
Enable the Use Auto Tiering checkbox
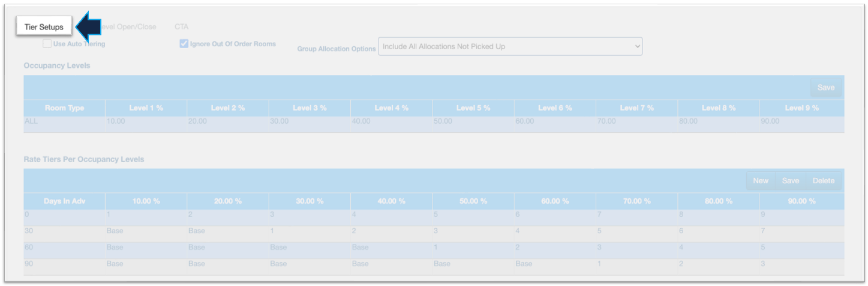coord(47,44)
